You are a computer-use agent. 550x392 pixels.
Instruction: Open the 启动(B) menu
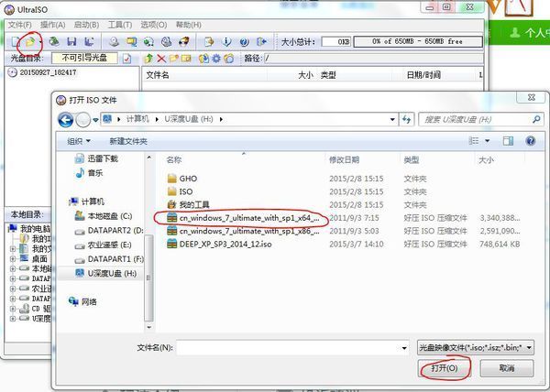coord(86,25)
